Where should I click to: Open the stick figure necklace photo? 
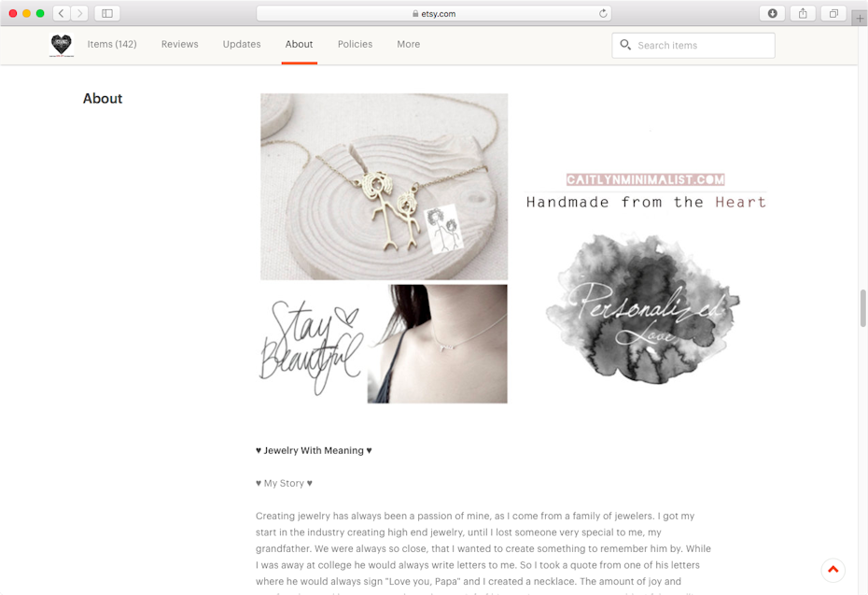tap(385, 187)
